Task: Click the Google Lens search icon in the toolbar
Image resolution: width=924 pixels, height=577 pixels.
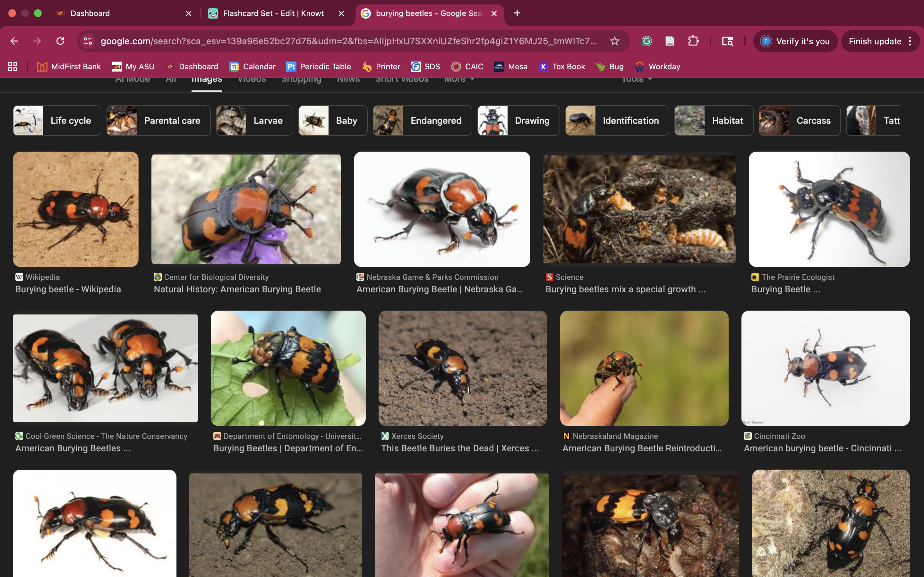Action: [x=727, y=41]
